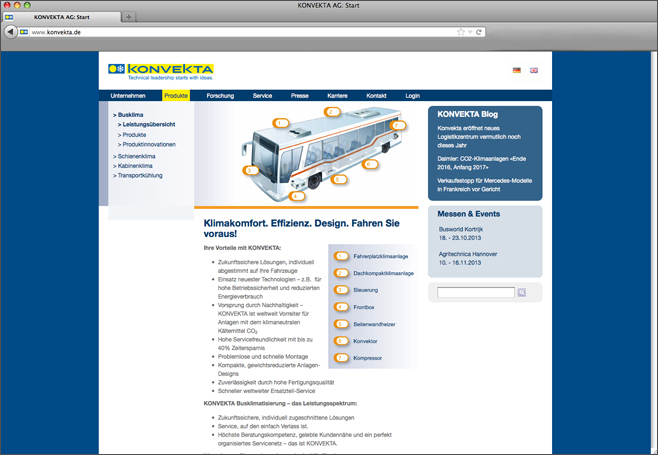Click legend icon 5 beside Seitenwandheizer

point(341,324)
